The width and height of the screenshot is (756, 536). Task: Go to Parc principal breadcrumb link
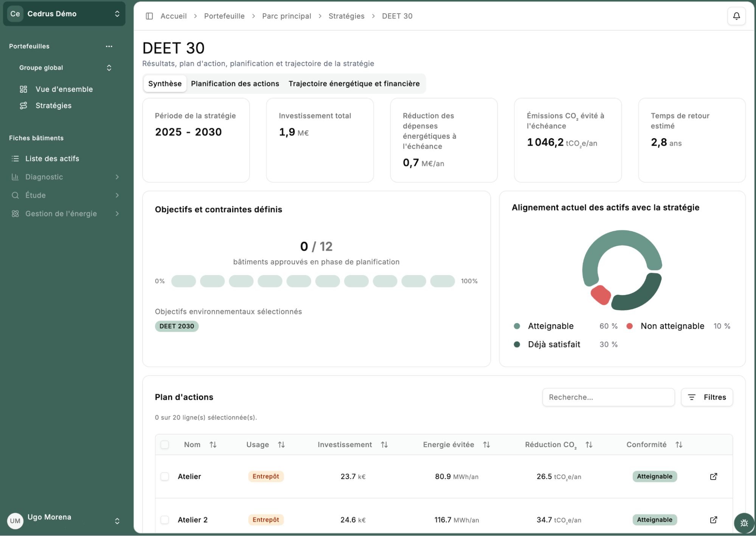pos(286,16)
